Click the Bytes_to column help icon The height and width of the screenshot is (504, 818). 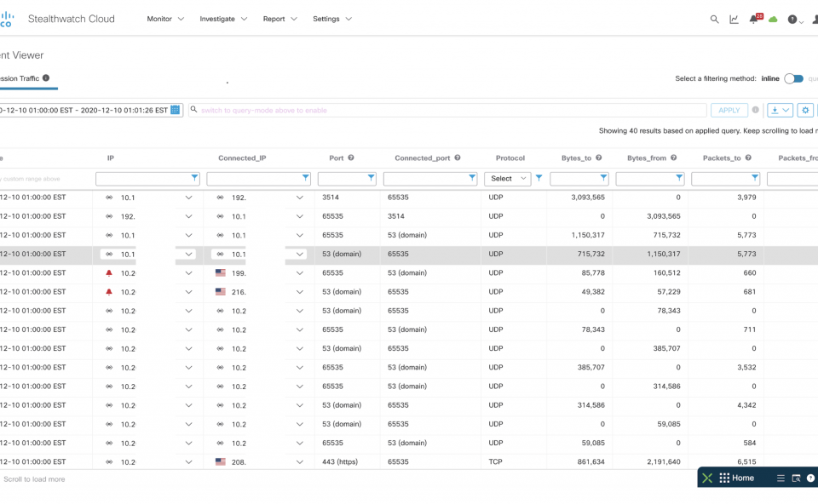pyautogui.click(x=599, y=157)
